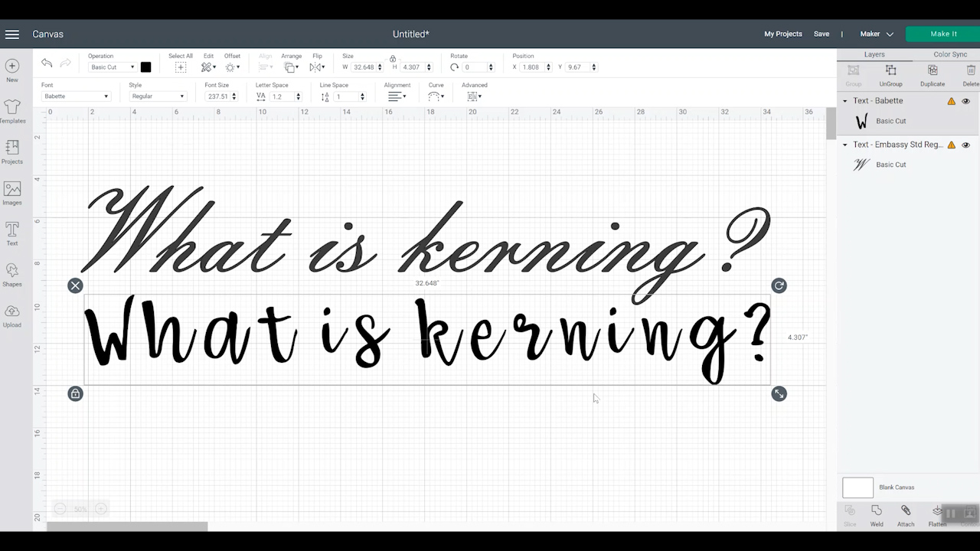Image resolution: width=980 pixels, height=551 pixels.
Task: Click the Rotate value input field
Action: [475, 67]
